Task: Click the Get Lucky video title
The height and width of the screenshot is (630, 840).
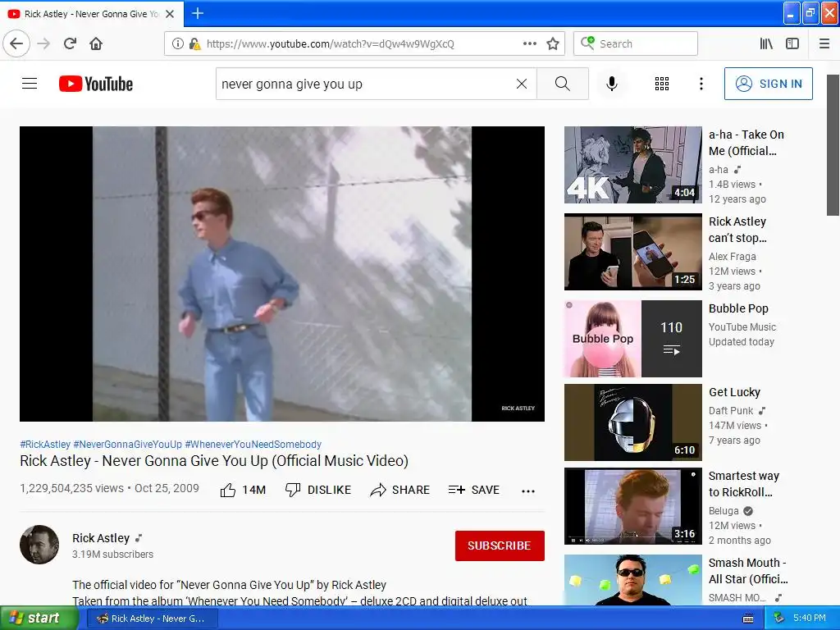Action: tap(734, 392)
